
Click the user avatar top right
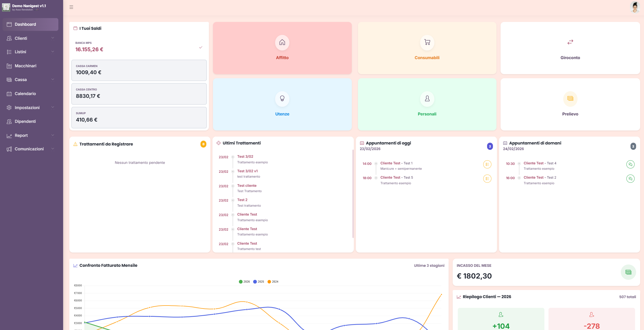point(635,7)
